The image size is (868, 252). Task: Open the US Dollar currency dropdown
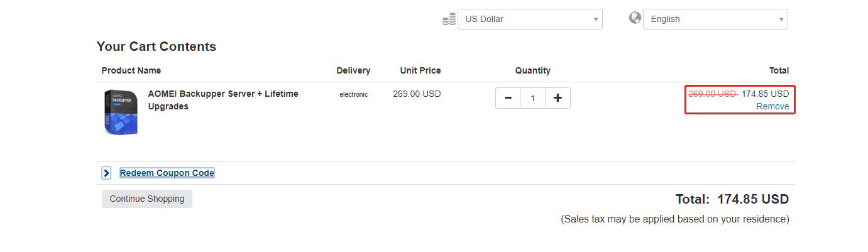click(530, 19)
